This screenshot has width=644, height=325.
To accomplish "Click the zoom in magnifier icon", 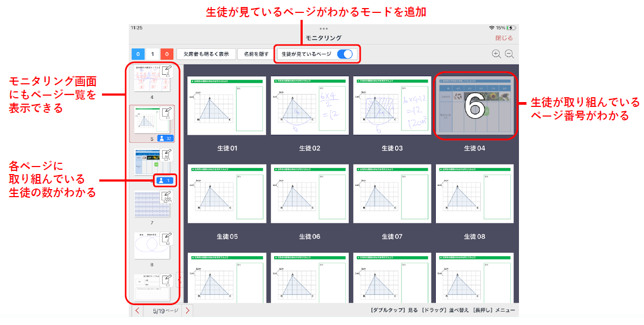I will 496,54.
